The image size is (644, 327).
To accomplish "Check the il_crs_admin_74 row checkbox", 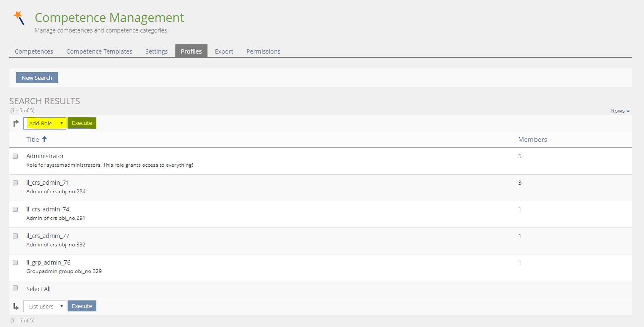I will point(15,209).
